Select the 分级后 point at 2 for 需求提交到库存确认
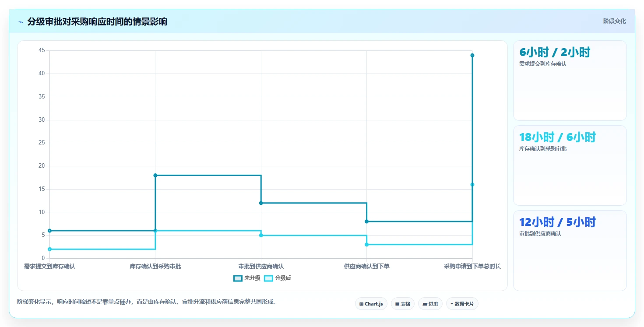 click(49, 249)
